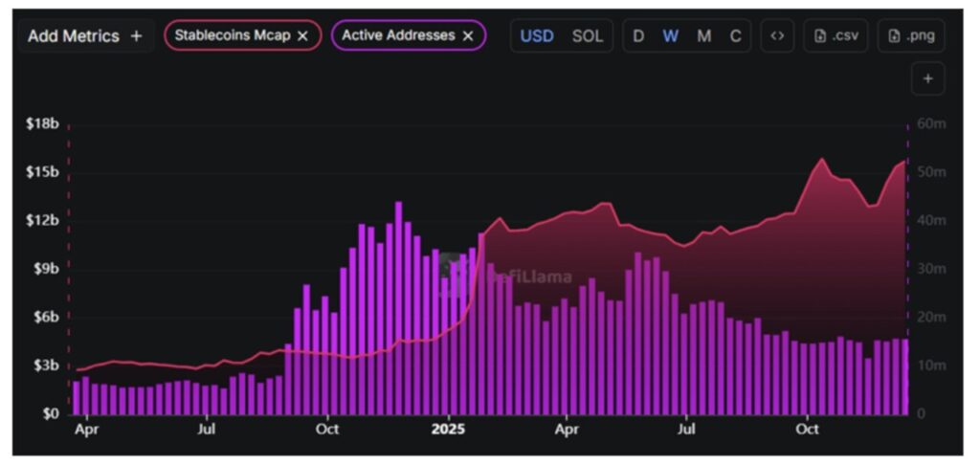Click the tallest purple Active Addresses bar
Viewport: 980px width, 465px height.
coord(398,306)
